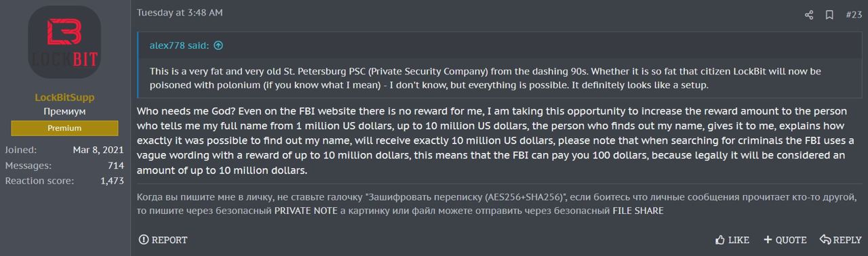The height and width of the screenshot is (256, 868).
Task: Click the share icon on the post
Action: click(808, 14)
